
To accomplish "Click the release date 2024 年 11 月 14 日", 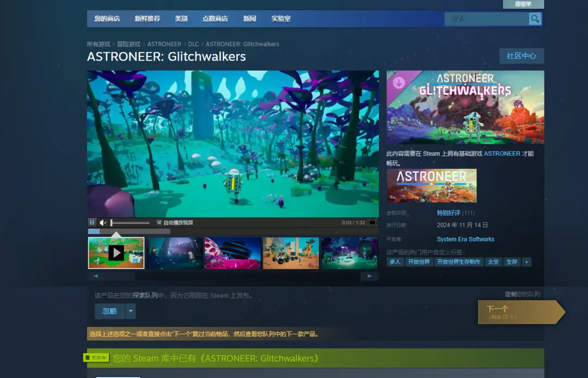I will 462,225.
